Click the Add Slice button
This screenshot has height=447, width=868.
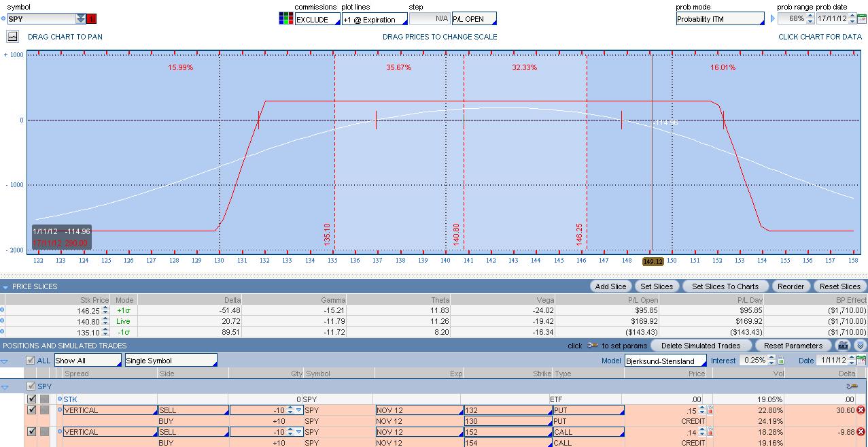(x=610, y=286)
